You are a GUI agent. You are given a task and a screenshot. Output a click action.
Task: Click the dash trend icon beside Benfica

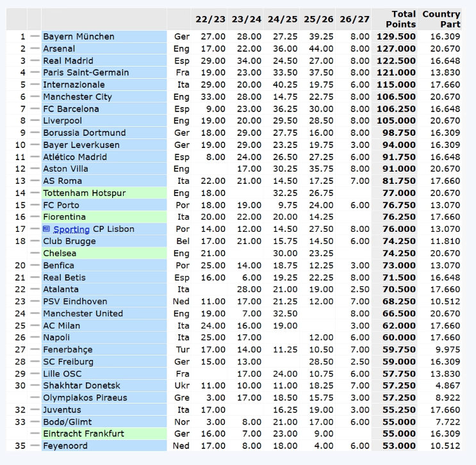tap(35, 265)
